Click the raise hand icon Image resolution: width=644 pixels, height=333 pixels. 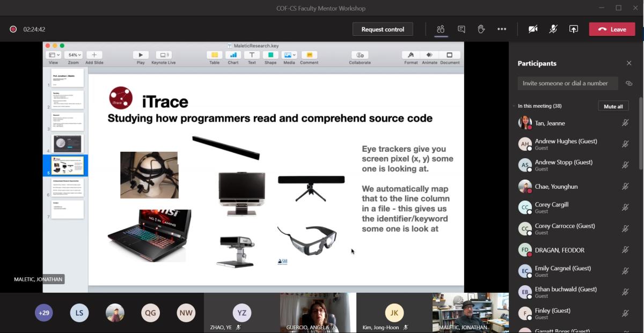481,29
